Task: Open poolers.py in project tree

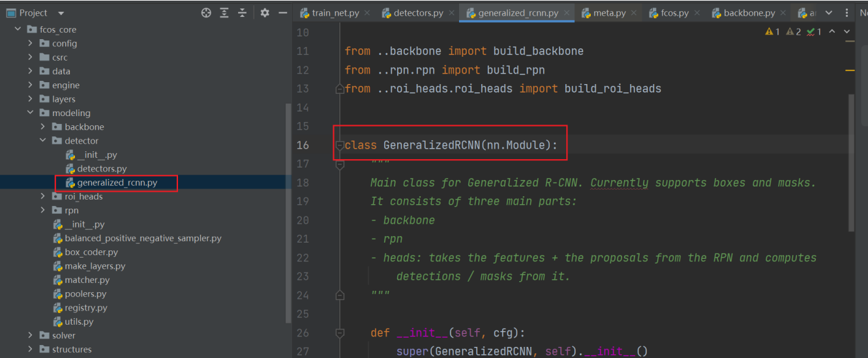Action: pyautogui.click(x=80, y=293)
